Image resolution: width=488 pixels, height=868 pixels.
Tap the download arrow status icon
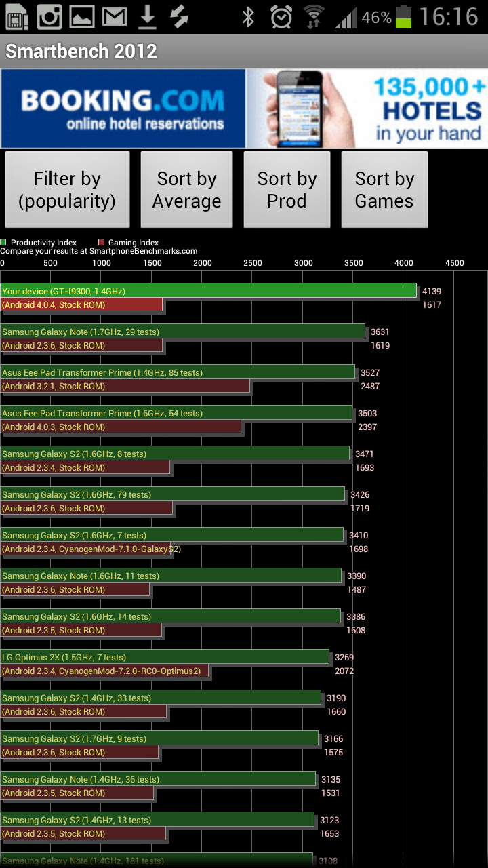[x=147, y=17]
